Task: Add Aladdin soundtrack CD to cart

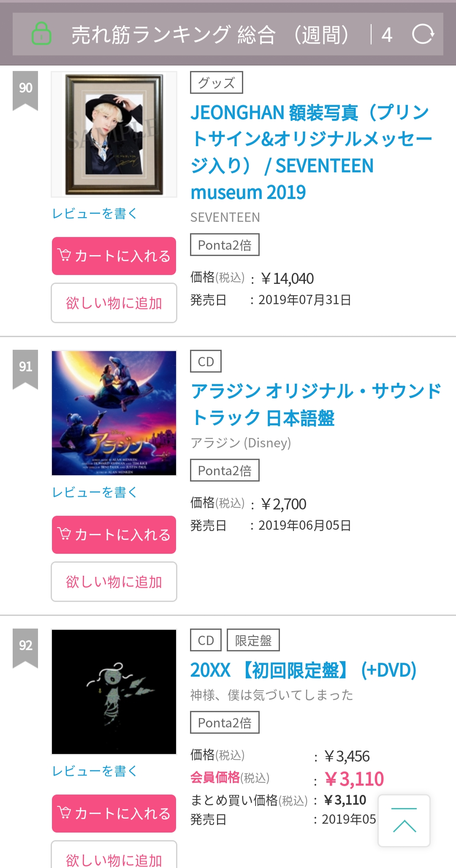Action: point(114,535)
